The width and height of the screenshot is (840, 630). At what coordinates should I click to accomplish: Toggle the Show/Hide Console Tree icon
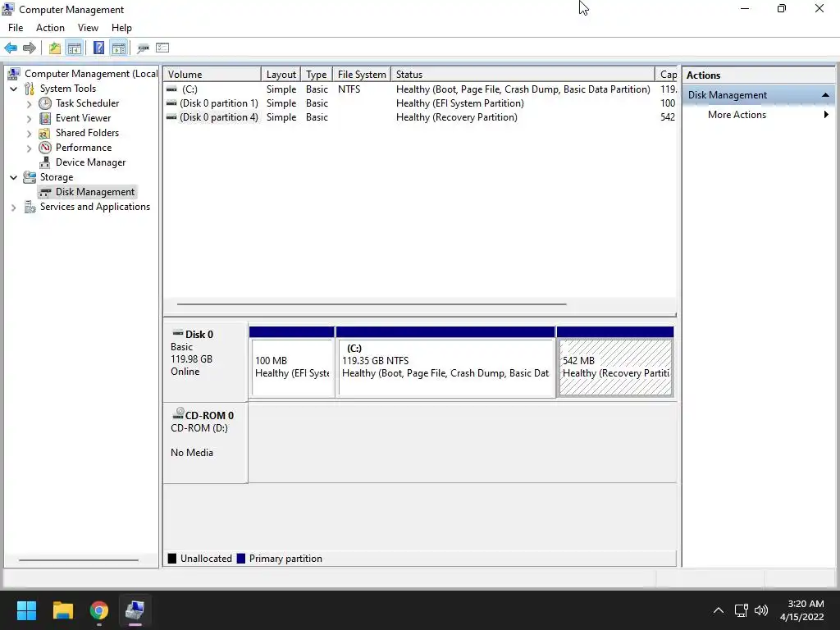75,48
